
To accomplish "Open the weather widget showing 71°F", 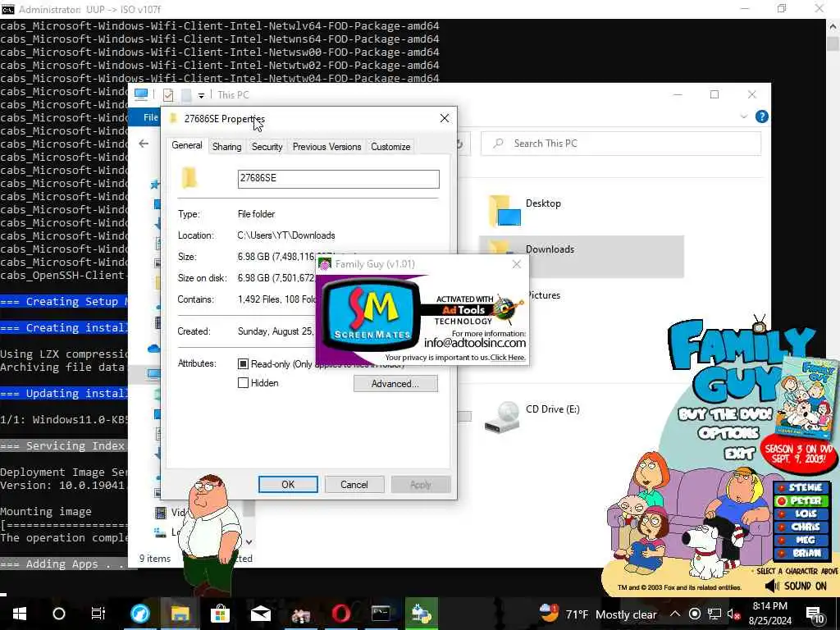I will click(597, 614).
